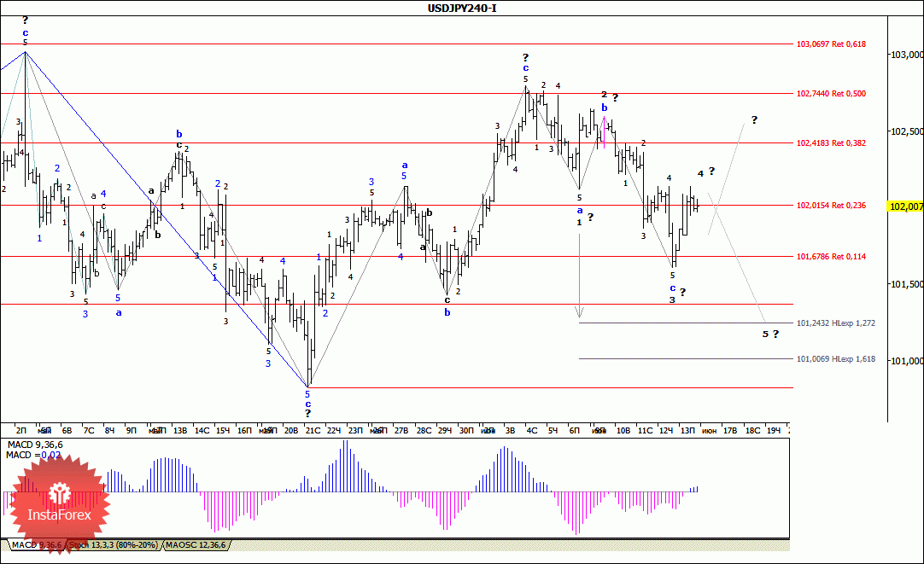Click the USDJPY240-I chart title

462,9
